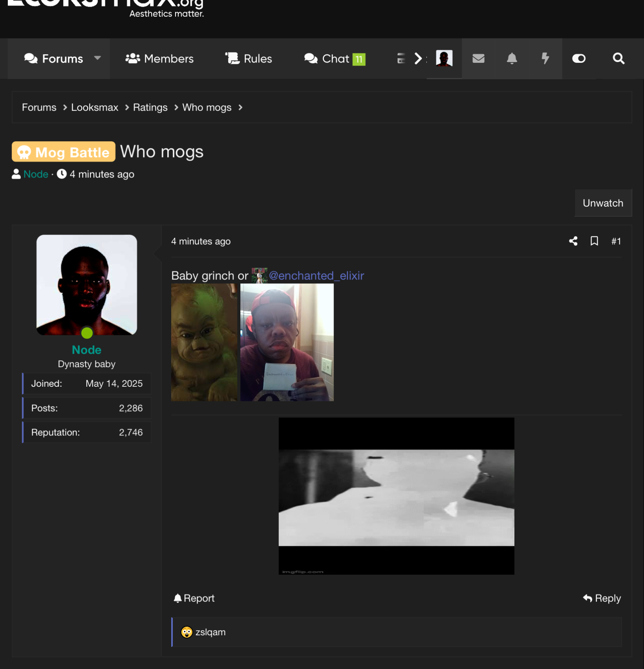Click the Mog Battle prefix label

(64, 152)
